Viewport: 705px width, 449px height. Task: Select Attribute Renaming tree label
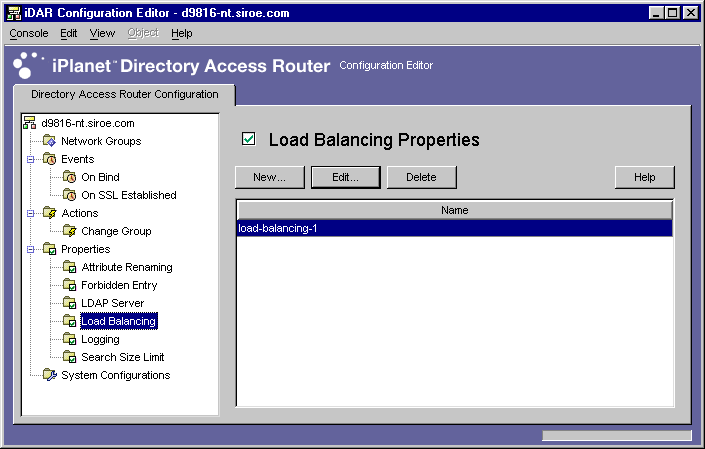coord(127,267)
